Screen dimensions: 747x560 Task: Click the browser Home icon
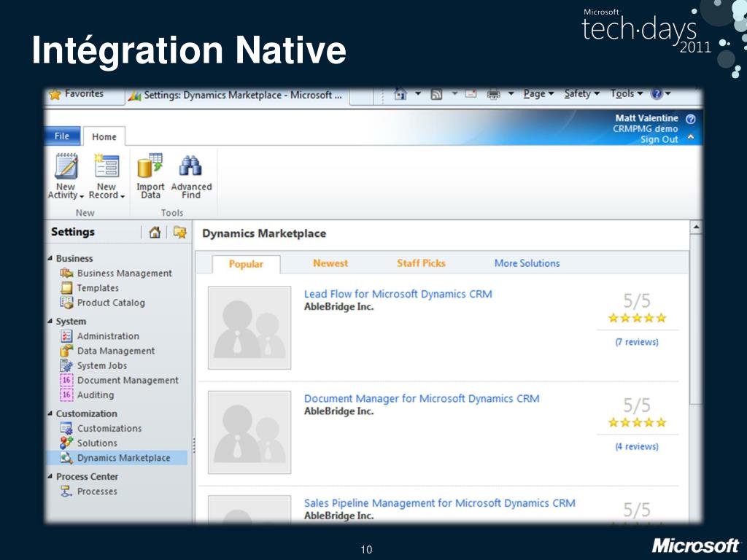[x=400, y=94]
